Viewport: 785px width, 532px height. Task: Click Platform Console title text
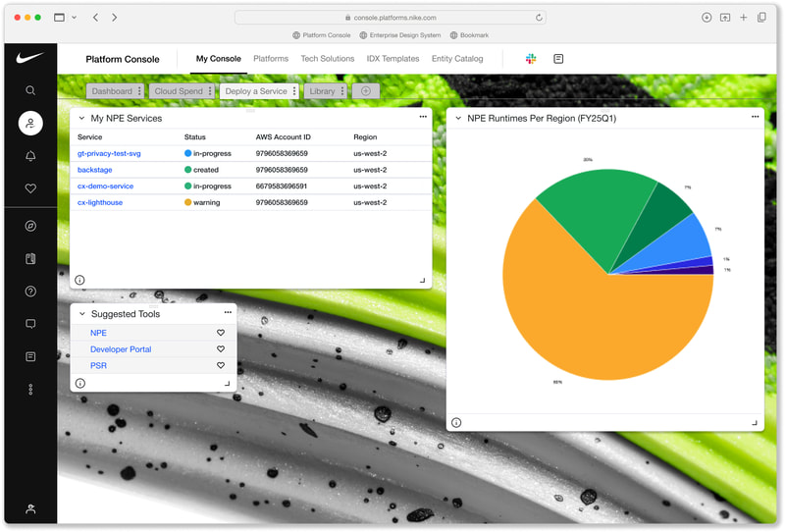point(123,59)
